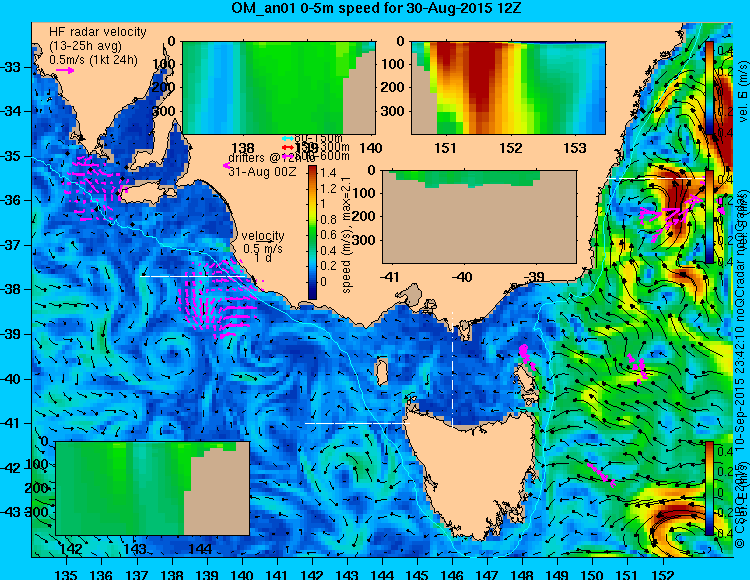Click the Tasmania landmass on the map
Image resolution: width=750 pixels, height=580 pixels.
[474, 473]
